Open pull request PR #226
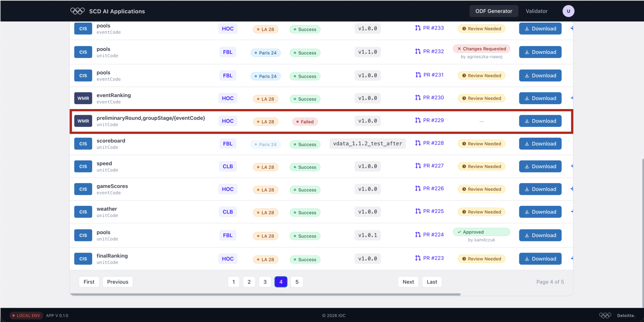 point(429,188)
